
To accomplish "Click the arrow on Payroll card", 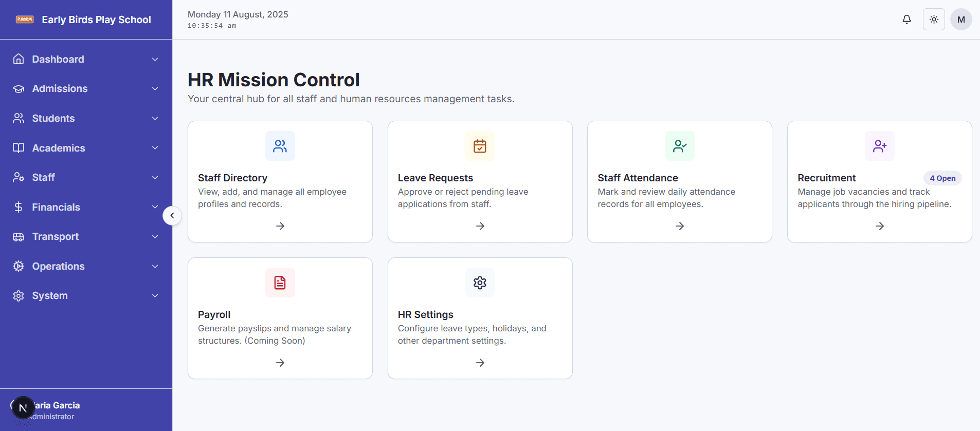I will [280, 363].
